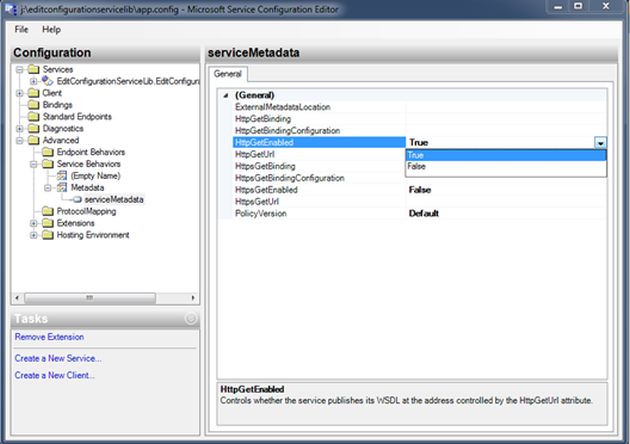Click the Extensions folder icon

pyautogui.click(x=48, y=223)
